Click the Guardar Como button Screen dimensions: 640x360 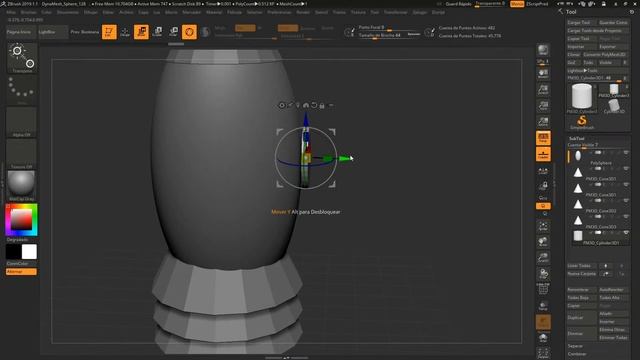click(613, 22)
